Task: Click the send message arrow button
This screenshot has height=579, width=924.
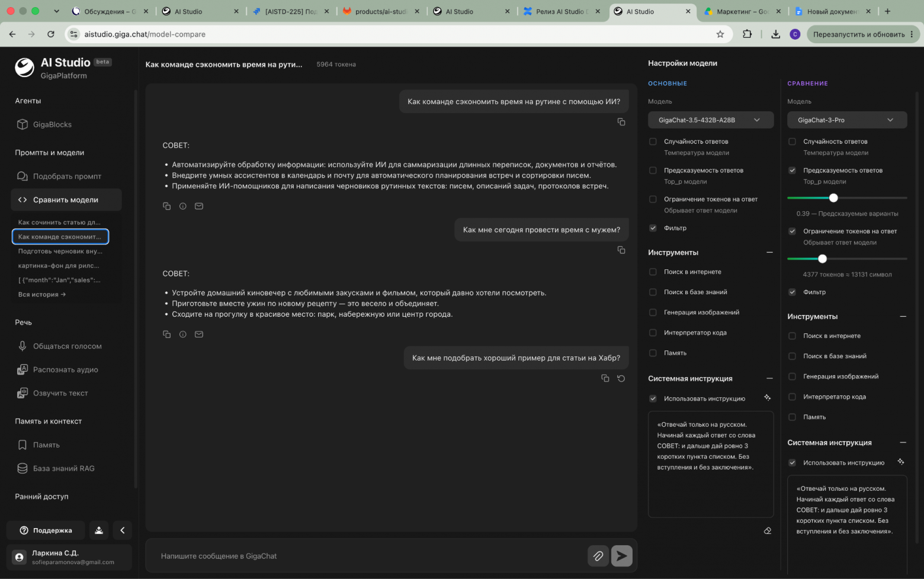Action: [621, 556]
